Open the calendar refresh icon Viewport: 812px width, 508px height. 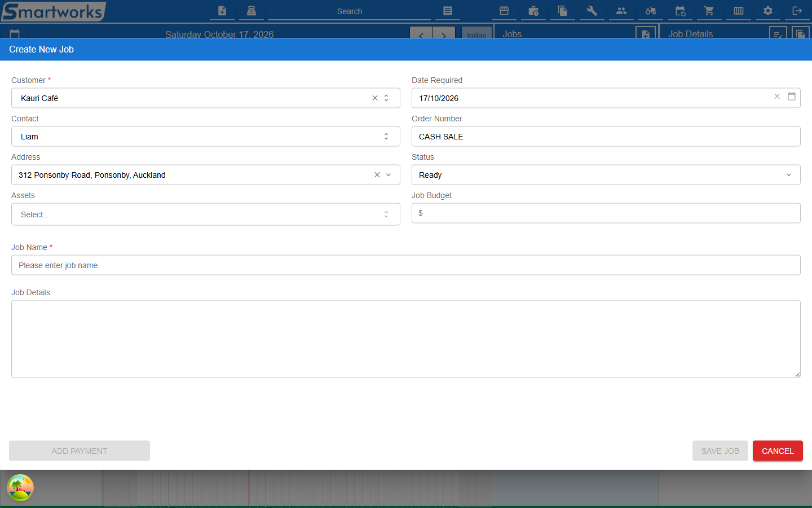click(x=680, y=11)
